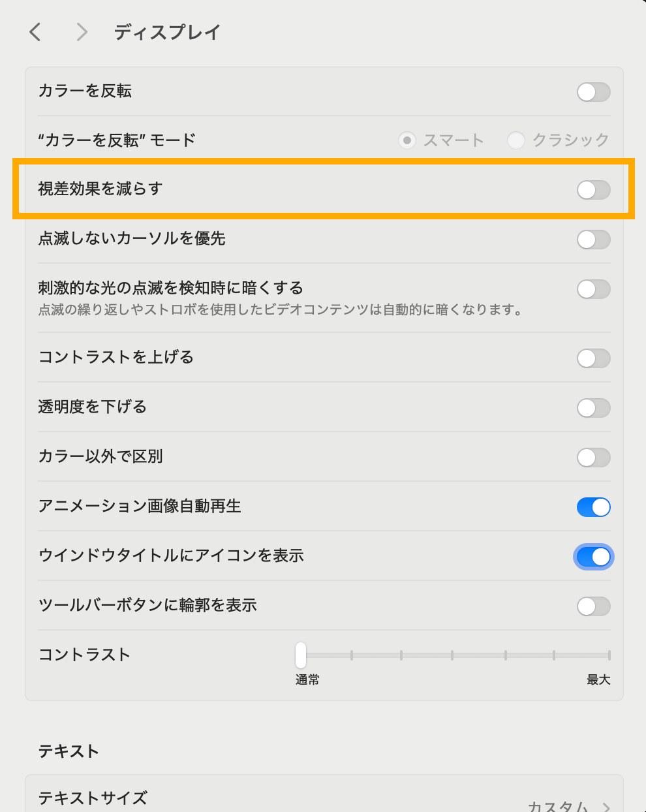Enable 視差効果を減らす switch
The image size is (646, 812).
click(x=593, y=190)
